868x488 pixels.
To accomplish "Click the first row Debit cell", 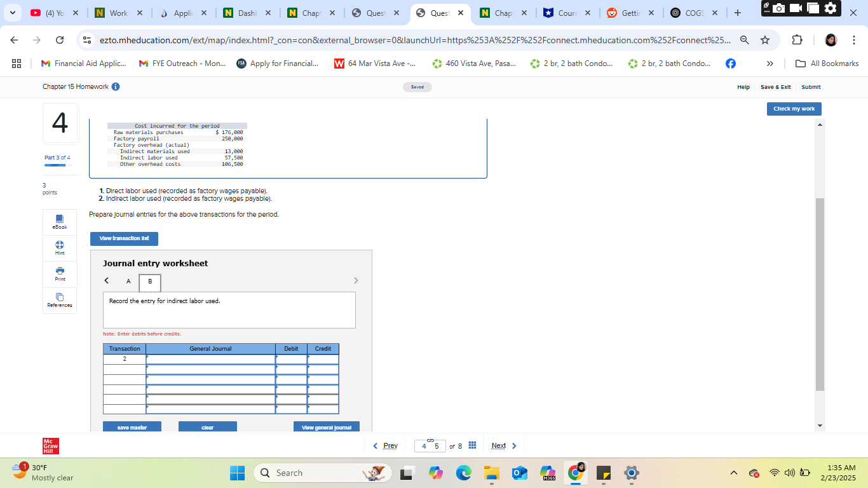I will [x=291, y=359].
